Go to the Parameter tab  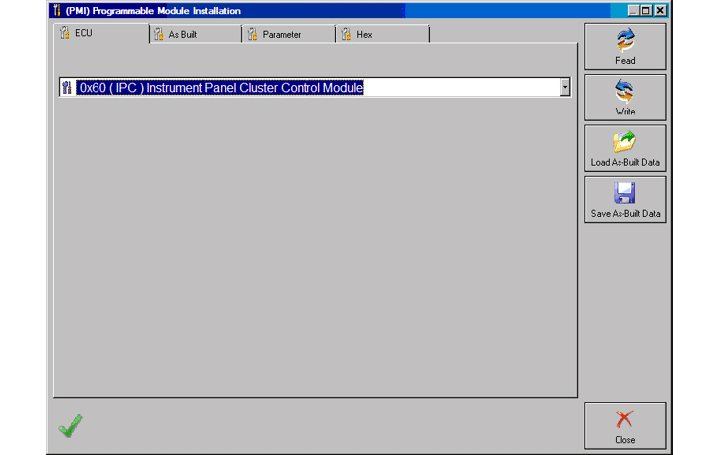(281, 35)
